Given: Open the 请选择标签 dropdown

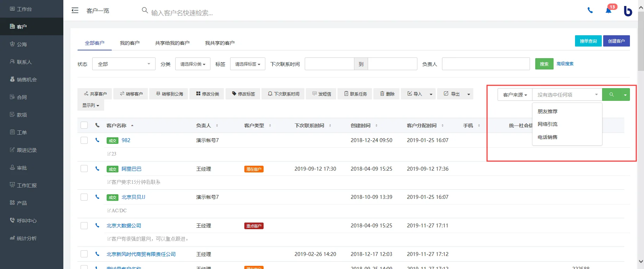Looking at the screenshot, I should tap(248, 64).
